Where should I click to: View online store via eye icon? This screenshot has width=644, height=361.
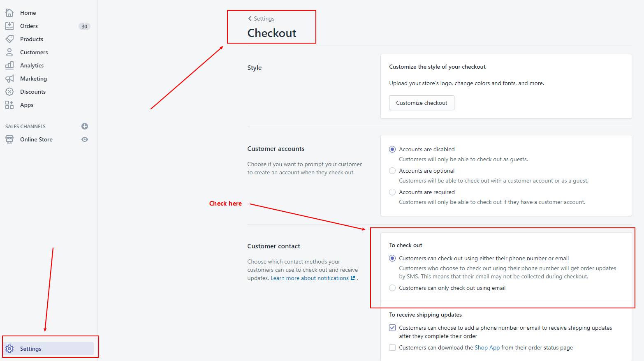tap(85, 139)
